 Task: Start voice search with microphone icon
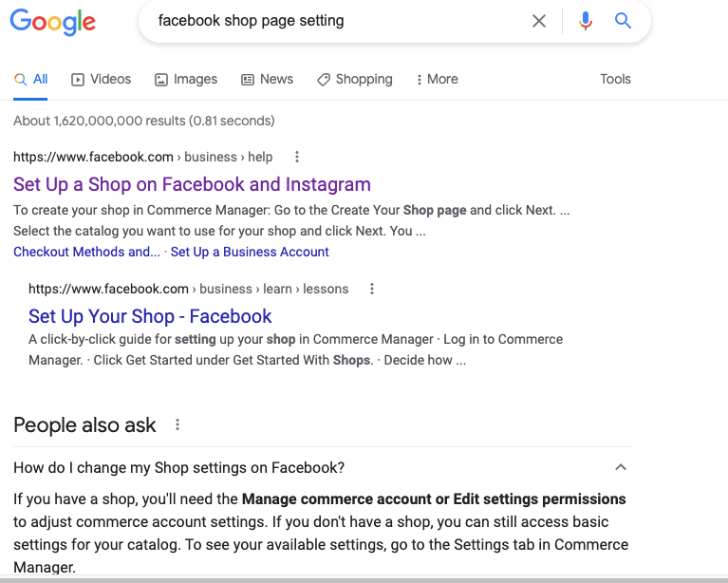click(586, 21)
